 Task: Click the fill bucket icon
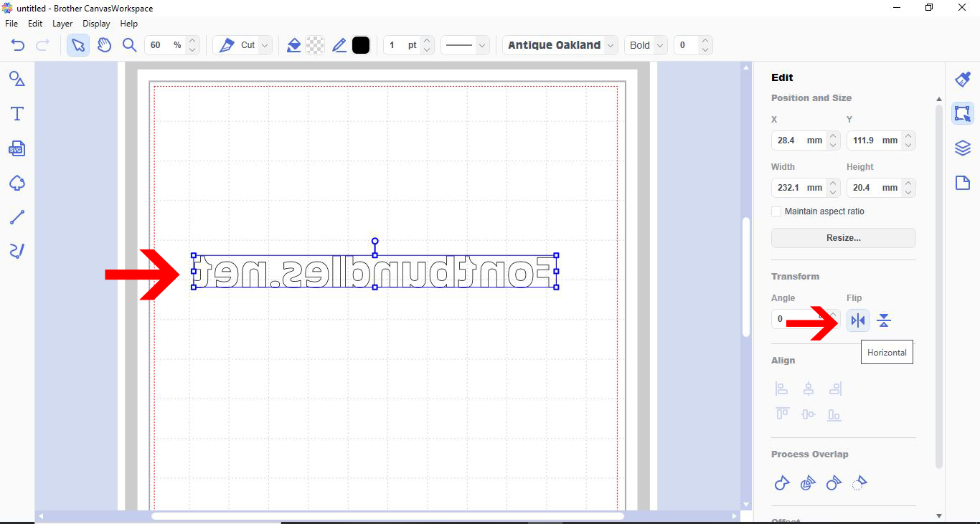tap(293, 45)
